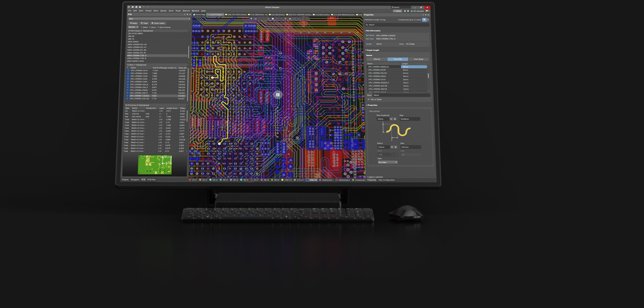Open the Normal mode dropdown
644x308 pixels.
click(133, 27)
